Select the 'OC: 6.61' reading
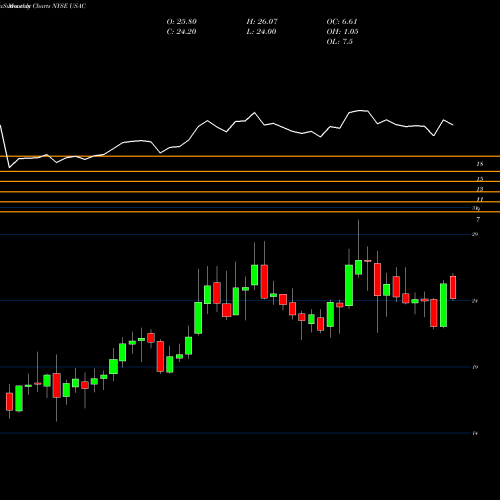 tap(342, 22)
